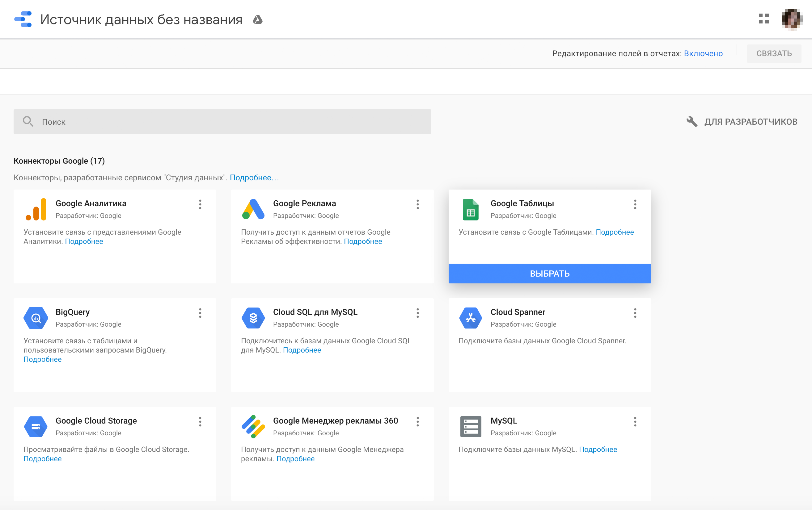Click title Источник данных без названия

(141, 19)
